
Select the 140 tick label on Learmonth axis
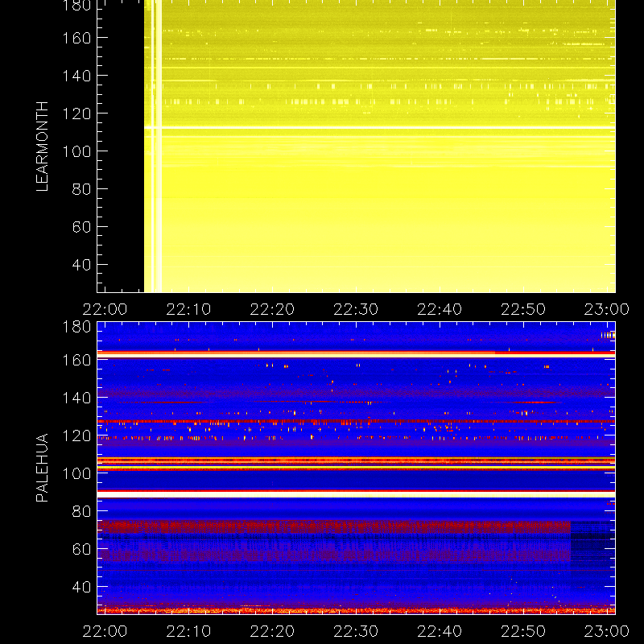click(76, 76)
